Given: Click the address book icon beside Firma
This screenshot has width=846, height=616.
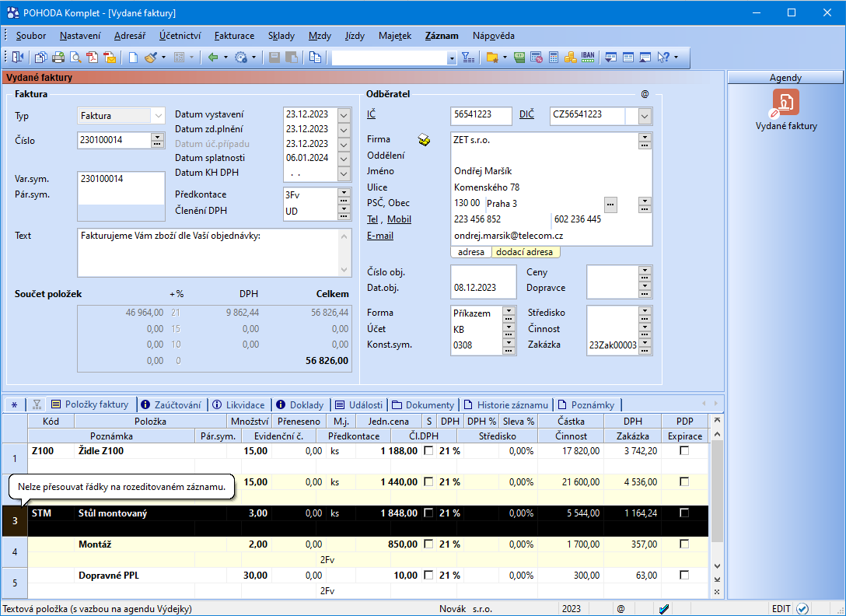Looking at the screenshot, I should 424,140.
